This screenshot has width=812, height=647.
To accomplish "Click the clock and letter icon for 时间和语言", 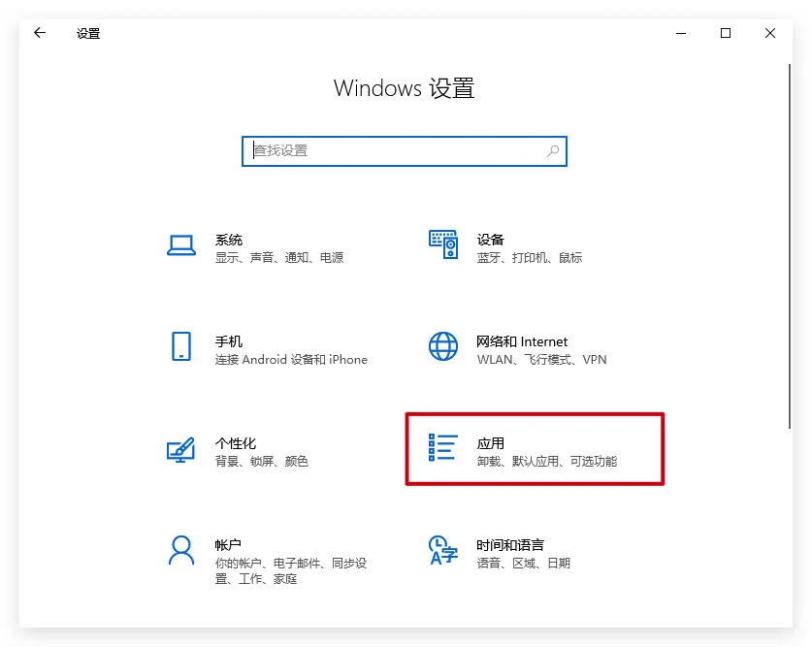I will coord(442,550).
